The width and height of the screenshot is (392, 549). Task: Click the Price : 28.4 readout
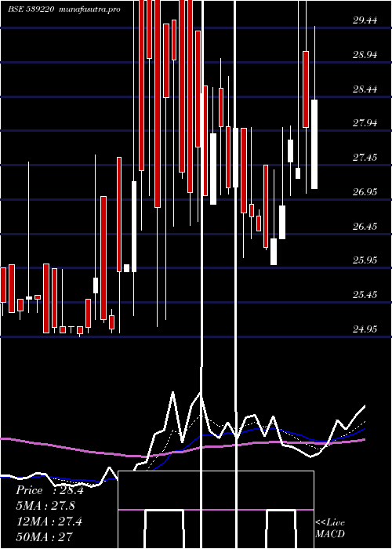(49, 490)
